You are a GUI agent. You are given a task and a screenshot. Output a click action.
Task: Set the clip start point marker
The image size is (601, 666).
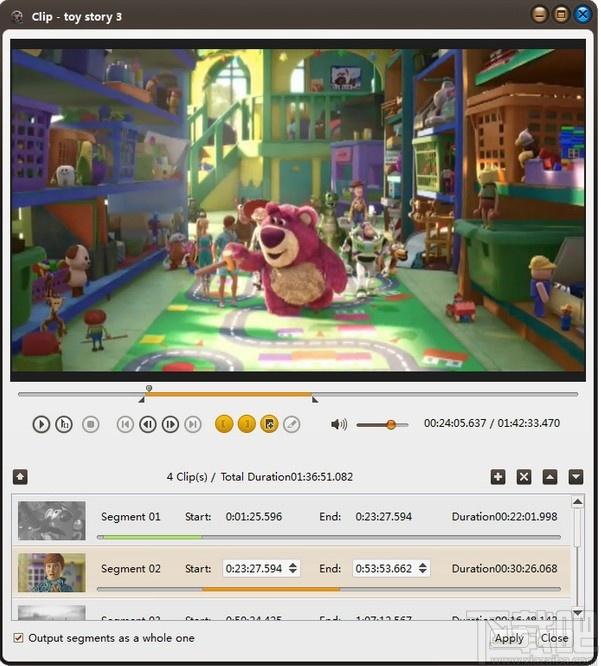coord(224,424)
